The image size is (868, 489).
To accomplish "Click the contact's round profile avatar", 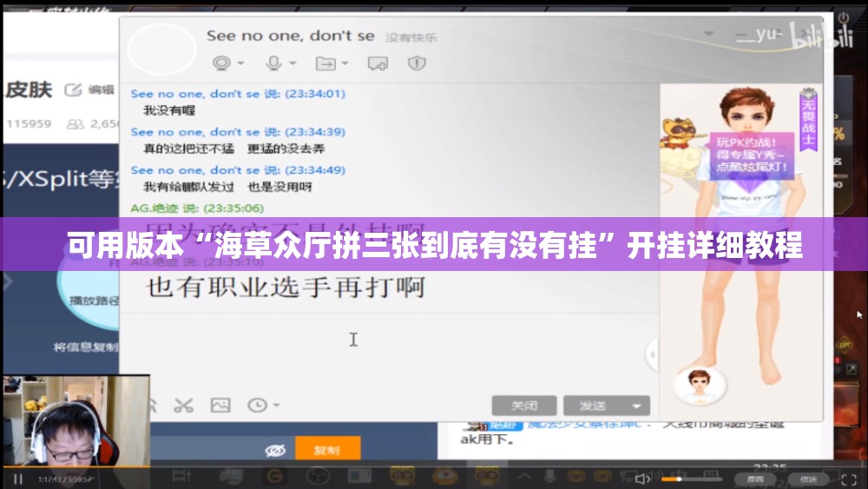I will [162, 50].
